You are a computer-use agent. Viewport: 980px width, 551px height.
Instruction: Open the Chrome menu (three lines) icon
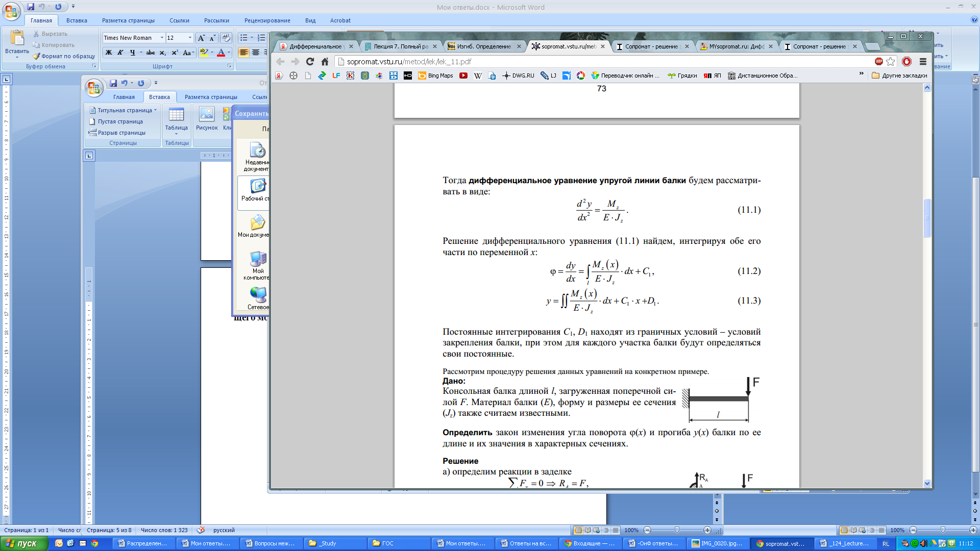923,61
